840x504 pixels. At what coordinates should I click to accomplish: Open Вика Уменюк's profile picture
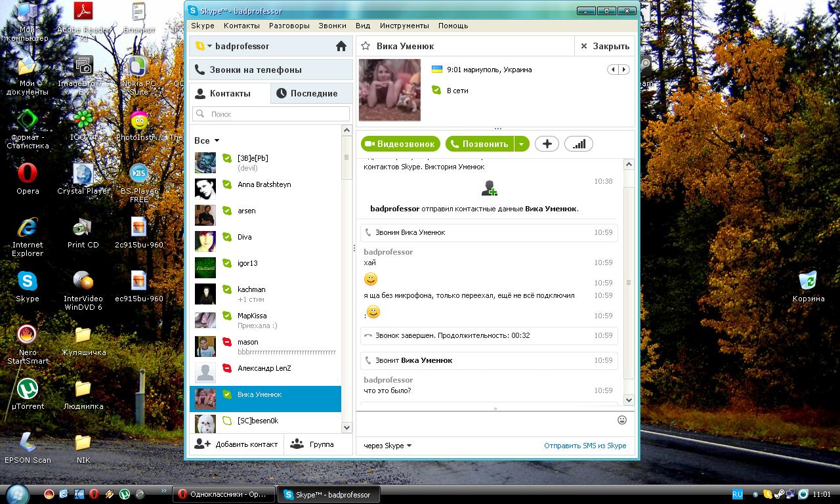390,90
